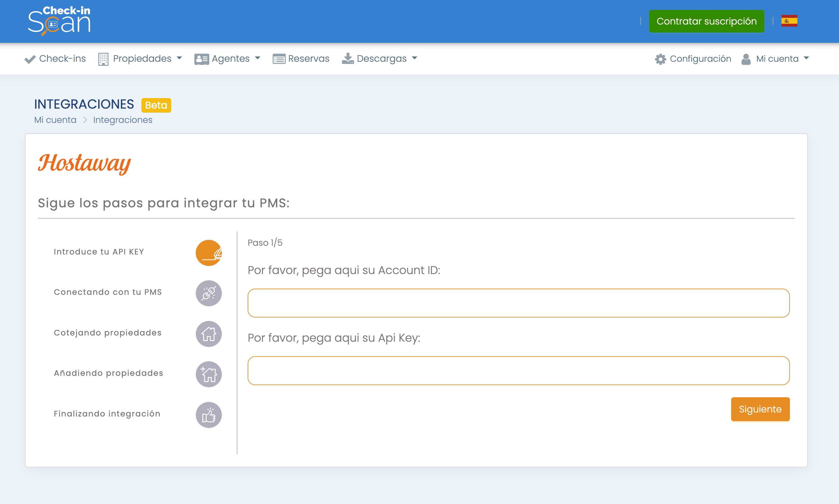
Task: Click the thumbs-up Finalizando integración icon
Action: click(209, 415)
